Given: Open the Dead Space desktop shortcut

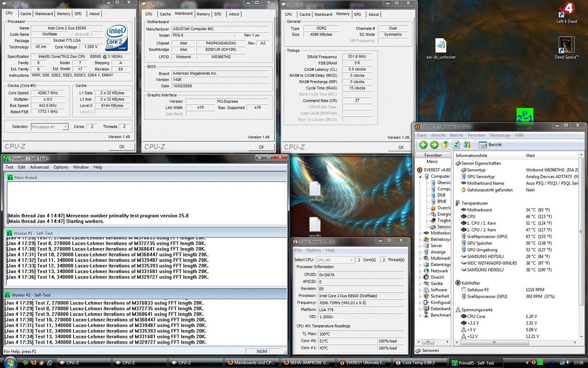Looking at the screenshot, I should coord(566,48).
